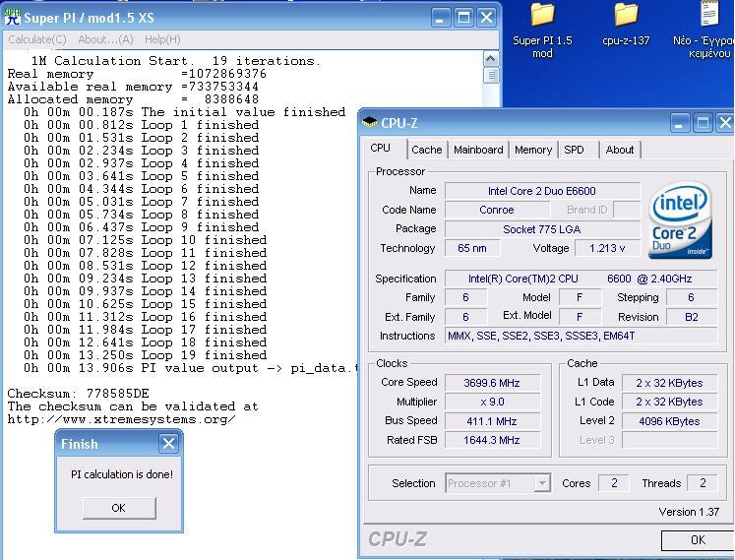
Task: Close the Finish dialog with its X button
Action: pos(169,443)
